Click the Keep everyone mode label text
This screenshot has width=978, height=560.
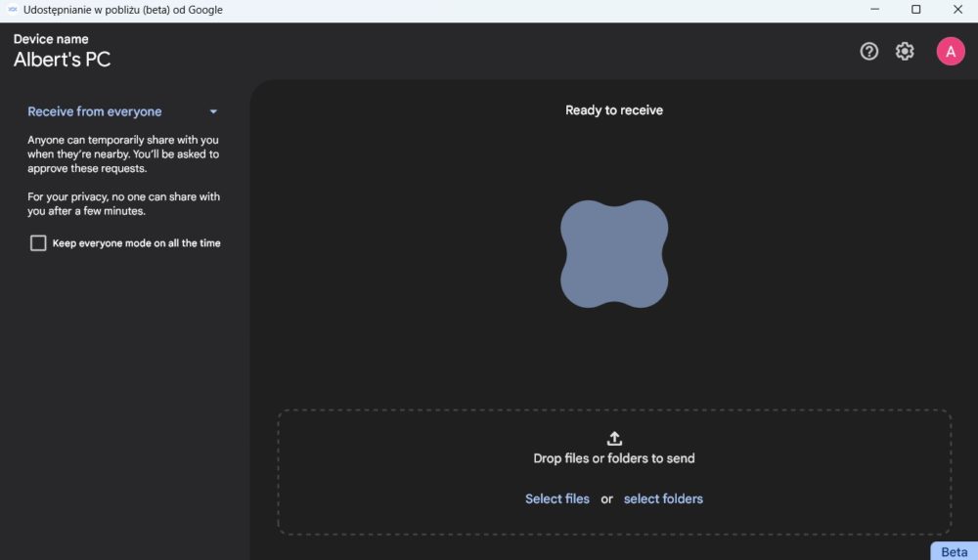(x=136, y=243)
